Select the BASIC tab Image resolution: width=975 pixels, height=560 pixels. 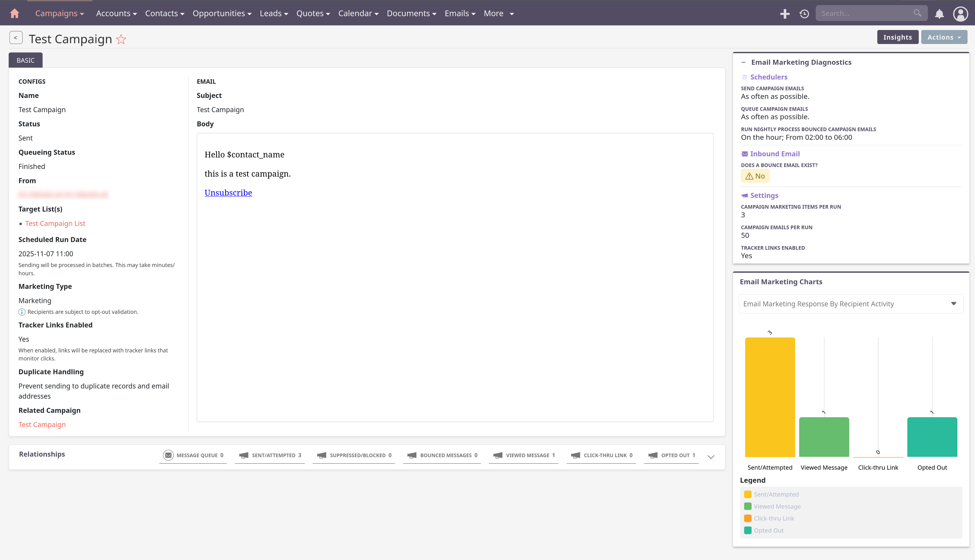pyautogui.click(x=25, y=60)
